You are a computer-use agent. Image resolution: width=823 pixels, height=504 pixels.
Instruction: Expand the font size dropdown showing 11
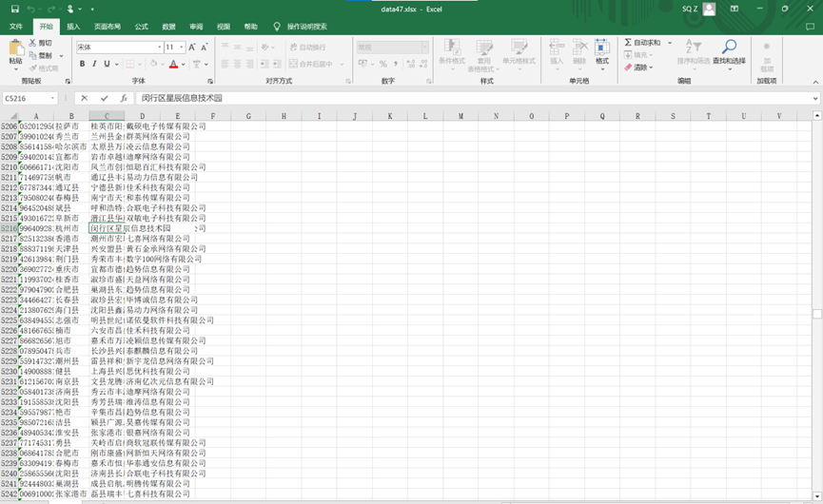[x=181, y=47]
